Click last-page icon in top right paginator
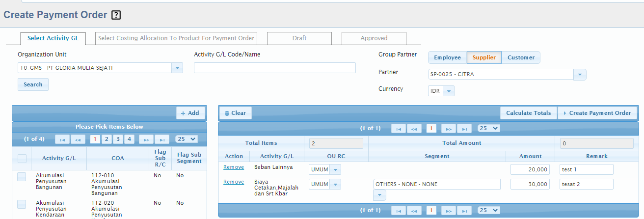 point(464,129)
